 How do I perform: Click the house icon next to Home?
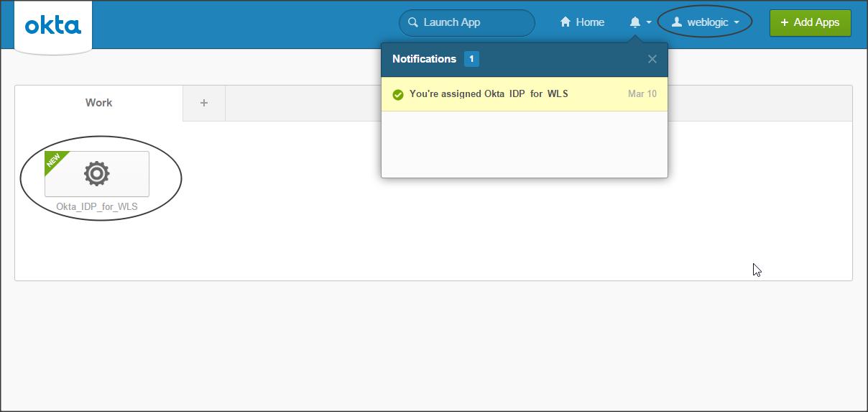(565, 22)
